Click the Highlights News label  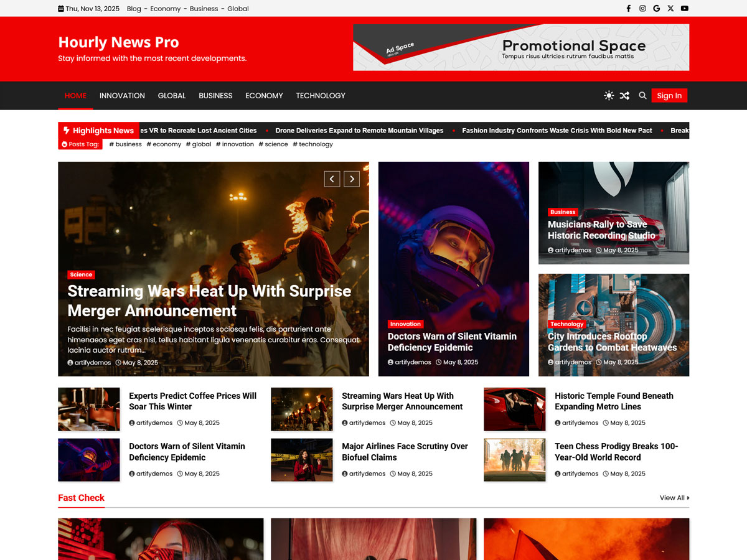[98, 131]
